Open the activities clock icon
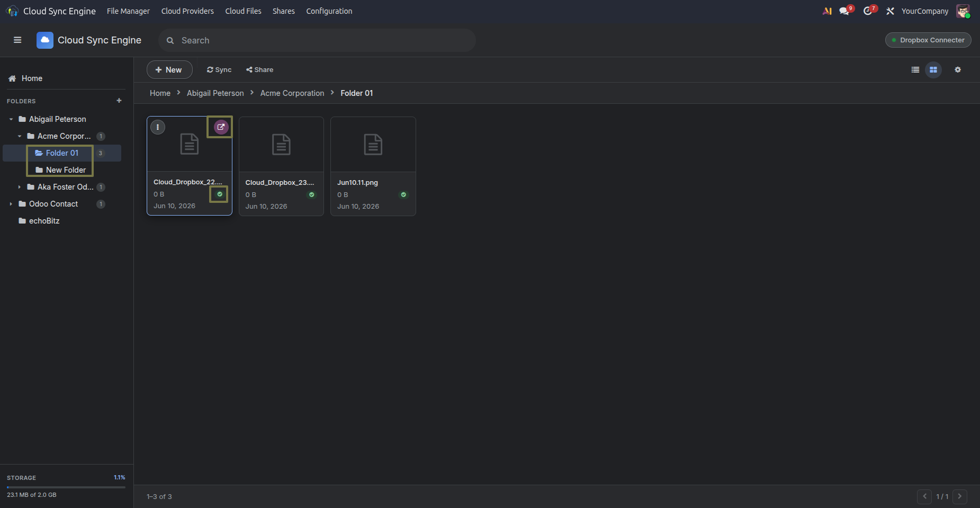The width and height of the screenshot is (980, 508). (868, 11)
